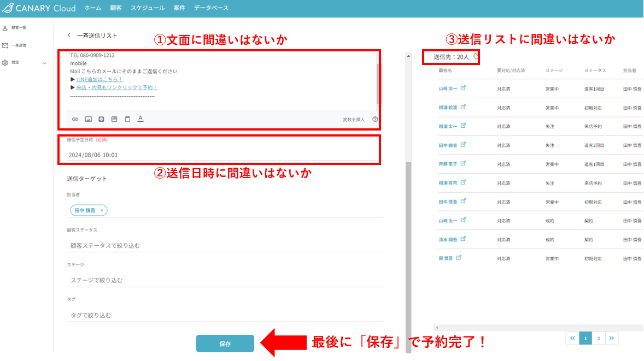The image size is (644, 361).
Task: Click the TEL 080-0909-1212 line in editor
Action: 92,55
